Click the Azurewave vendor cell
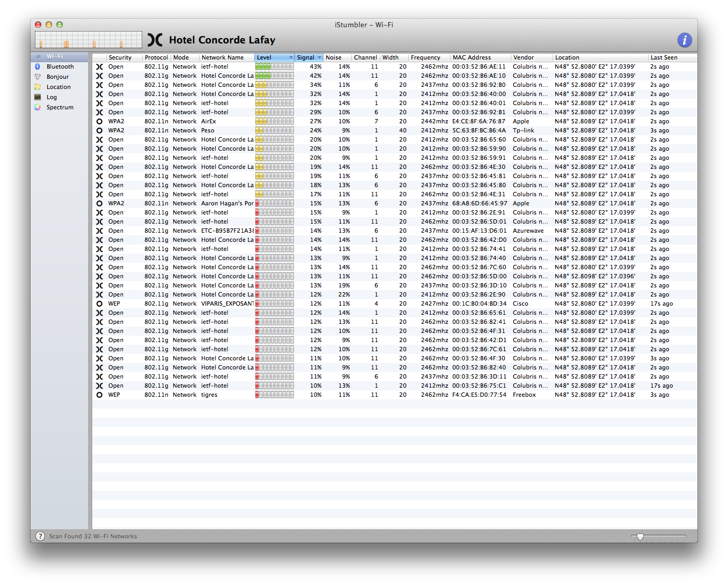The height and width of the screenshot is (585, 728). [528, 231]
